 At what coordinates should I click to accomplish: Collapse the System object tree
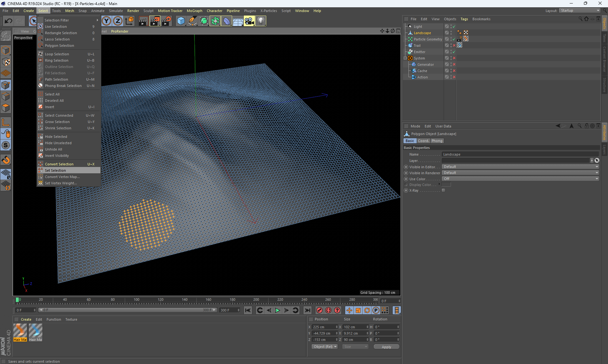click(x=405, y=58)
